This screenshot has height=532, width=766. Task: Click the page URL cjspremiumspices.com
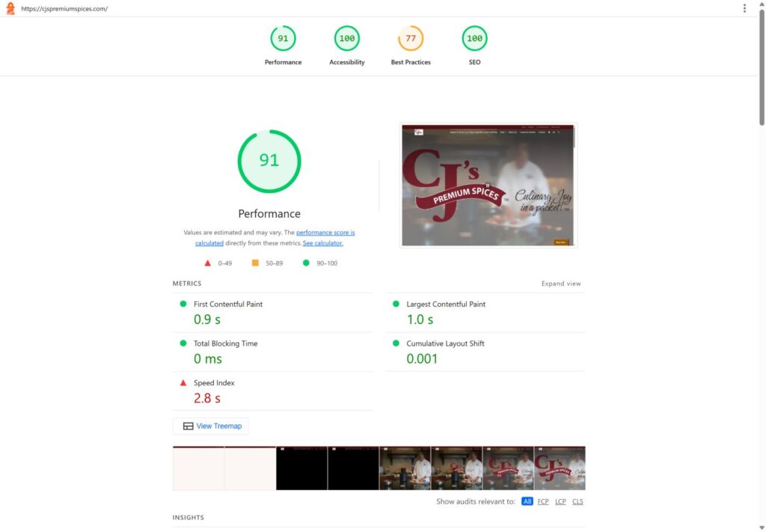[x=64, y=9]
